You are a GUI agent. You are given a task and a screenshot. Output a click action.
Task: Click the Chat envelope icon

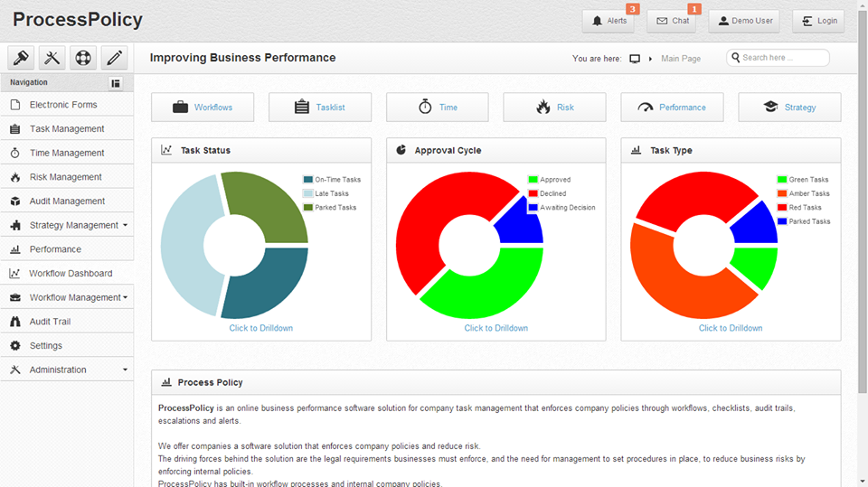(662, 21)
